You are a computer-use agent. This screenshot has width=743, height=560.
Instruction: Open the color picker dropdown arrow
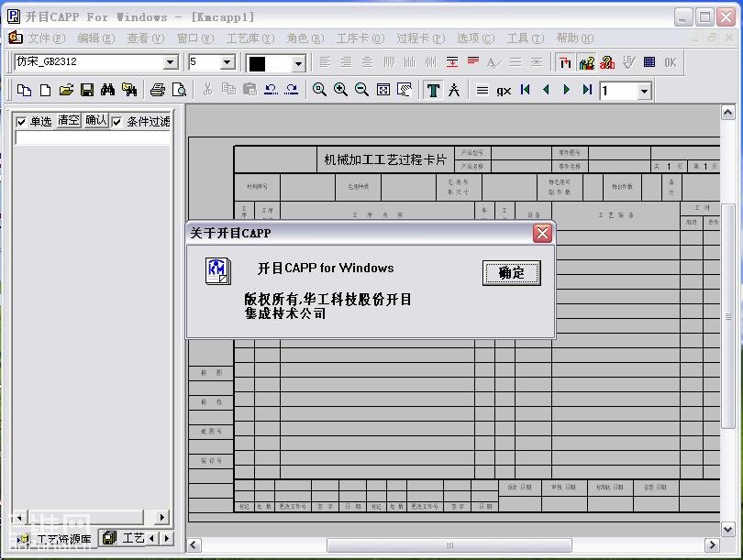coord(298,63)
